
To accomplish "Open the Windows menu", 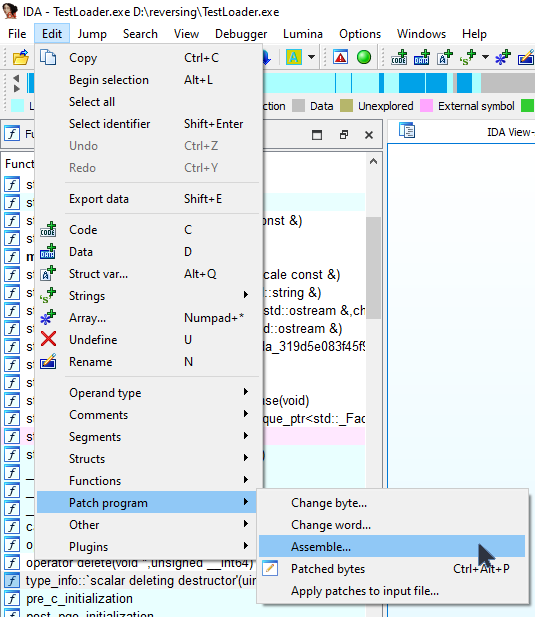I will 421,34.
